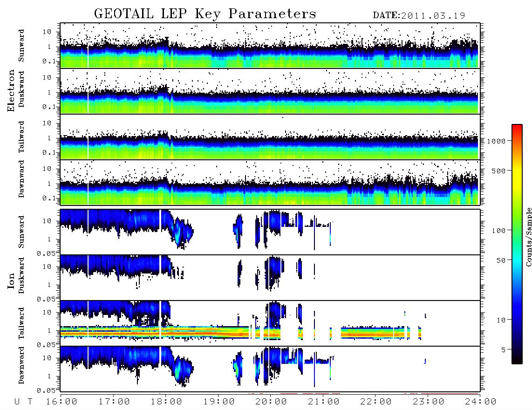Click the Ion Sunward spectrogram panel
This screenshot has height=410, width=532.
click(x=270, y=232)
